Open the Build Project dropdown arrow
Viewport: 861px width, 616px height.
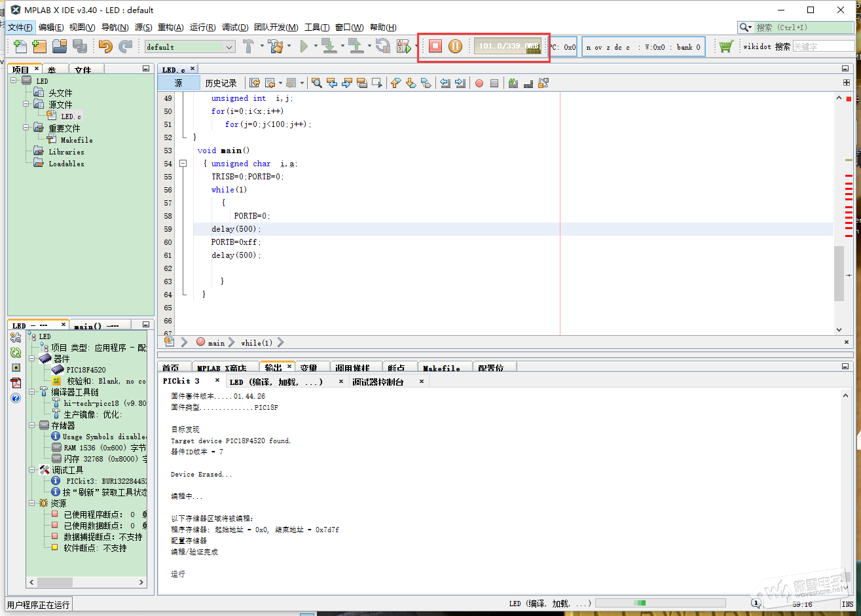262,46
